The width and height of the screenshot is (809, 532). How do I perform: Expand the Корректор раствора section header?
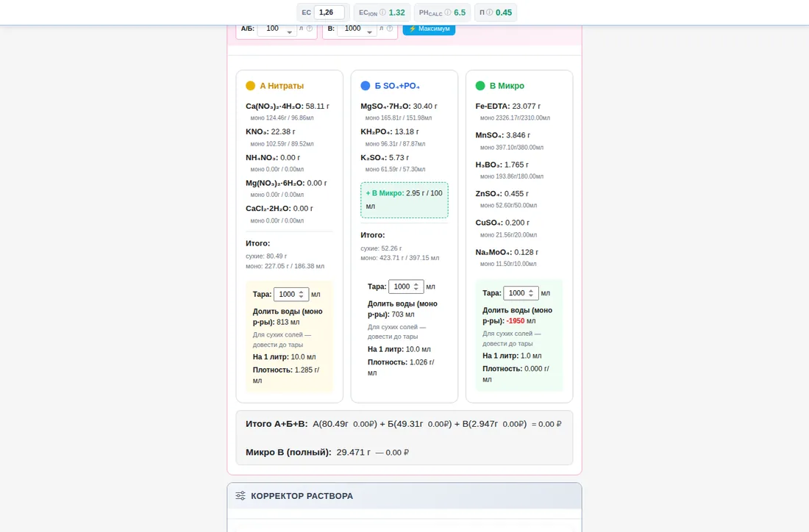coord(404,496)
